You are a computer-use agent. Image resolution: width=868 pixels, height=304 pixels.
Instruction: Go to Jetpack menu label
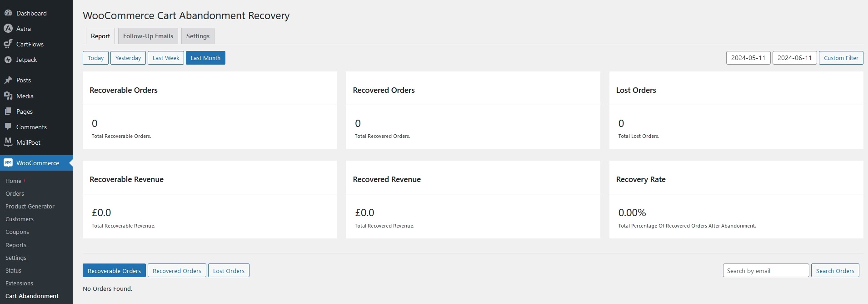tap(27, 60)
